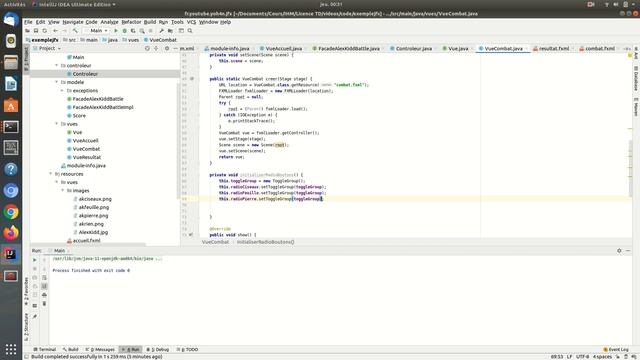Open the Event Log
The height and width of the screenshot is (360, 640).
point(616,350)
